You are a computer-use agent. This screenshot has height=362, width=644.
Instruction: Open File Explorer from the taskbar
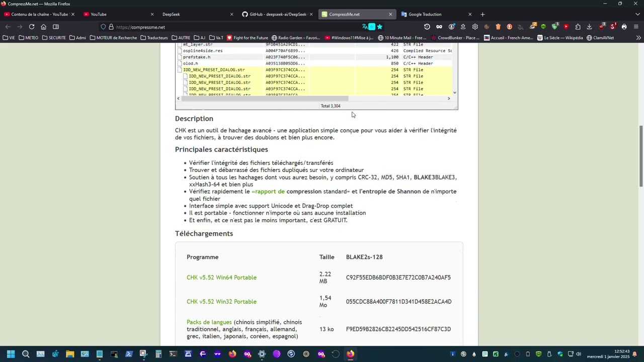[x=70, y=354]
